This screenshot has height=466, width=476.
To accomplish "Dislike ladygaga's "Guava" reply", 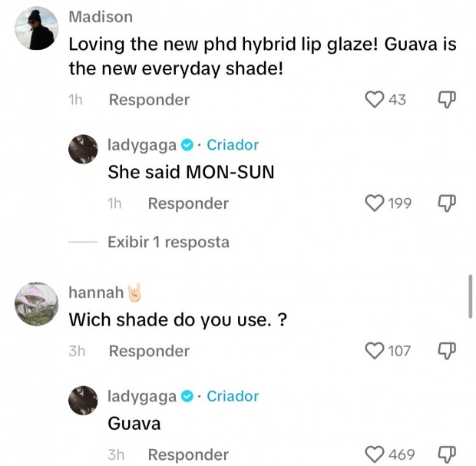I will (x=447, y=454).
